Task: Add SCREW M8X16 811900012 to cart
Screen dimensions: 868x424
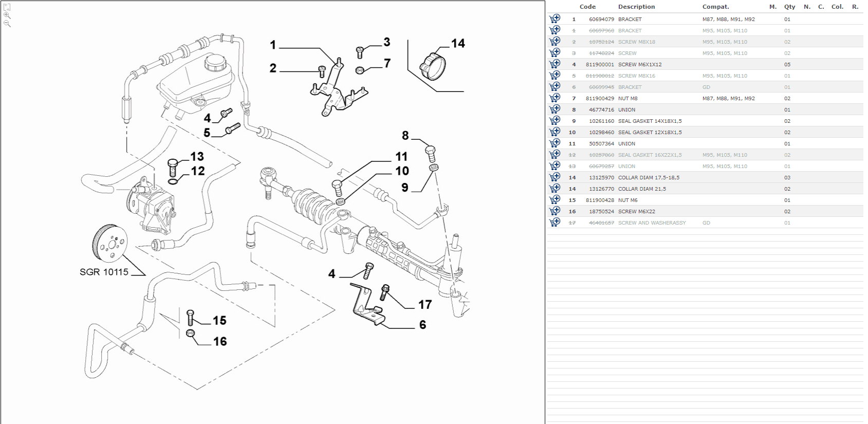Action: [x=555, y=76]
